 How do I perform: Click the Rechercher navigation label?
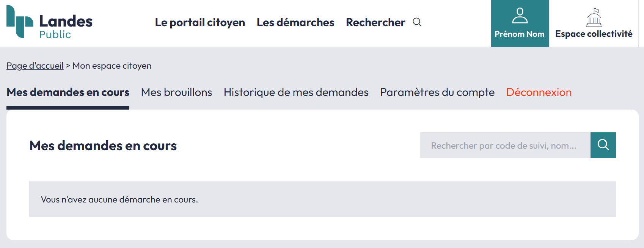375,22
